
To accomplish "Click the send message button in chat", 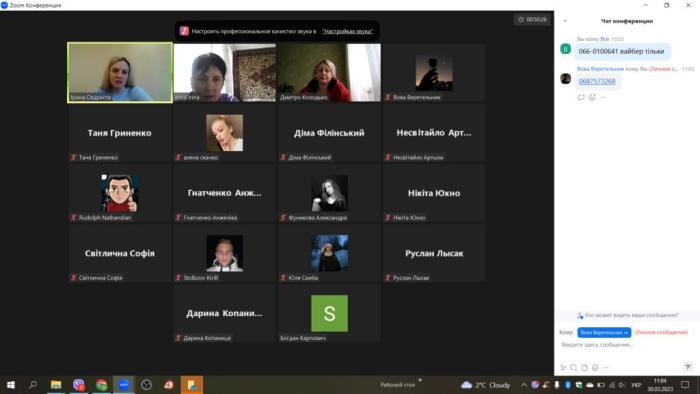I will 688,367.
